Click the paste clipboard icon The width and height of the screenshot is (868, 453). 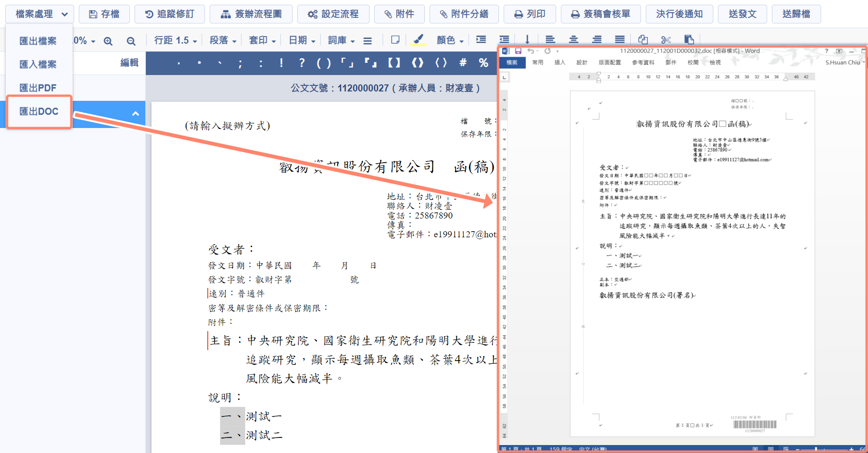(x=688, y=40)
